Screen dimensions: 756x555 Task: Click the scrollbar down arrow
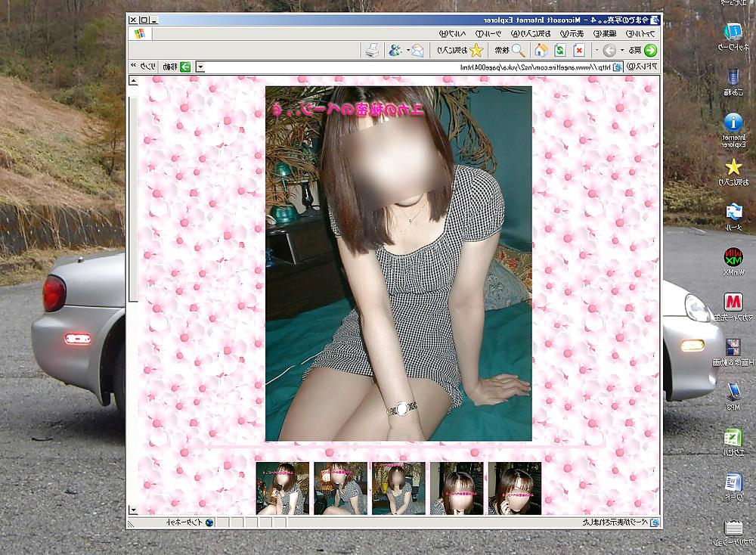(133, 510)
